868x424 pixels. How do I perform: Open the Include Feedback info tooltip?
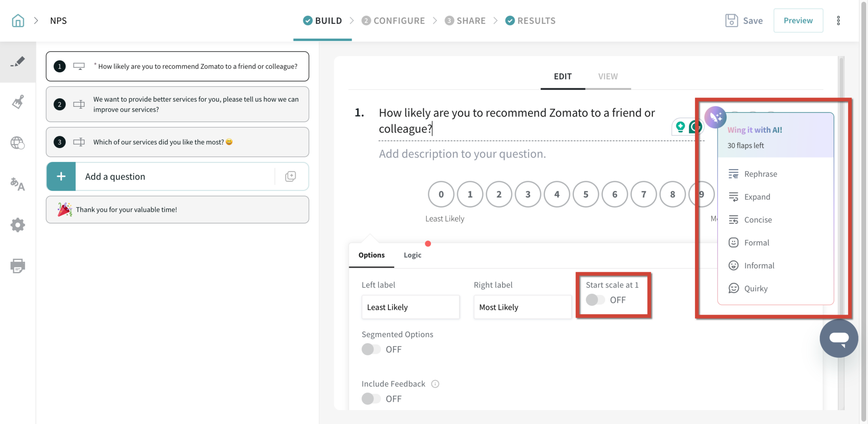(x=435, y=384)
